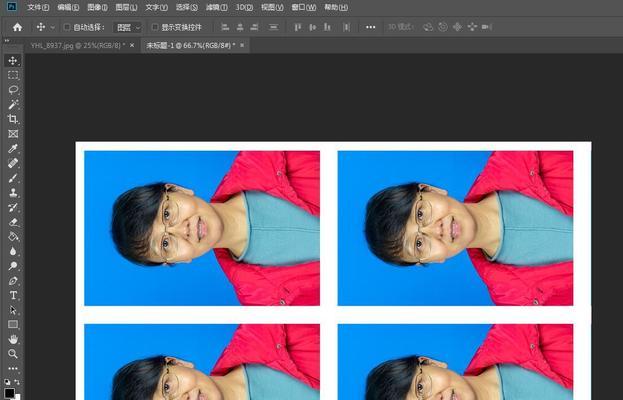Select the Magic Wand tool
Screen dimensions: 623x400
13,104
